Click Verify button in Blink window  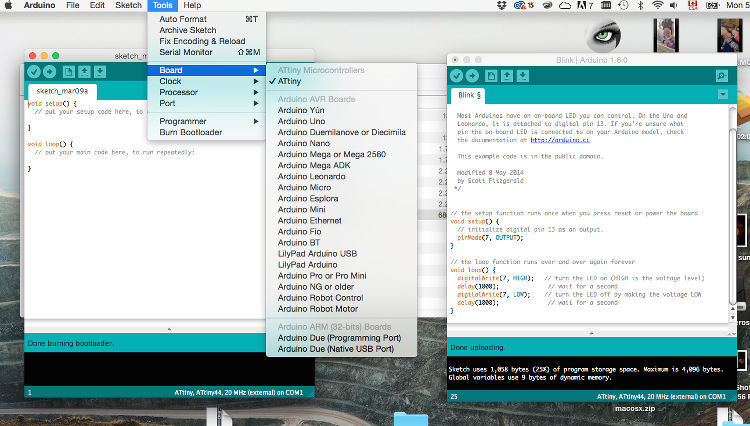coord(457,76)
